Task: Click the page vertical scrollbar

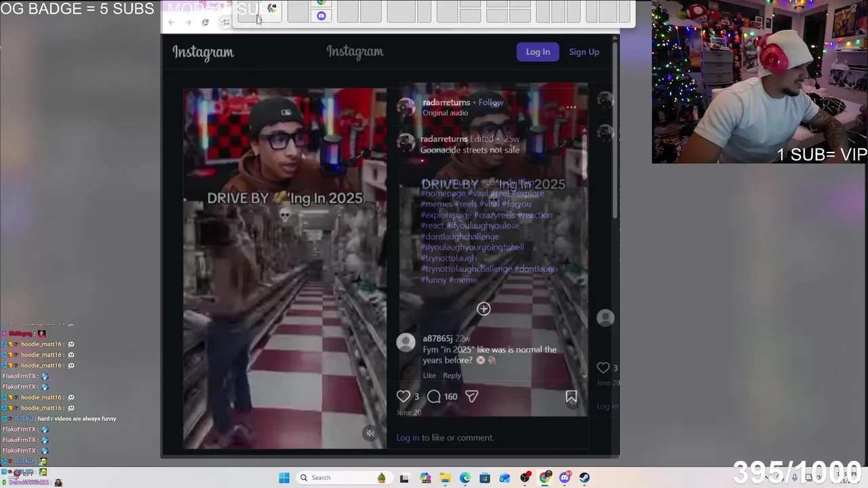Action: [615, 129]
